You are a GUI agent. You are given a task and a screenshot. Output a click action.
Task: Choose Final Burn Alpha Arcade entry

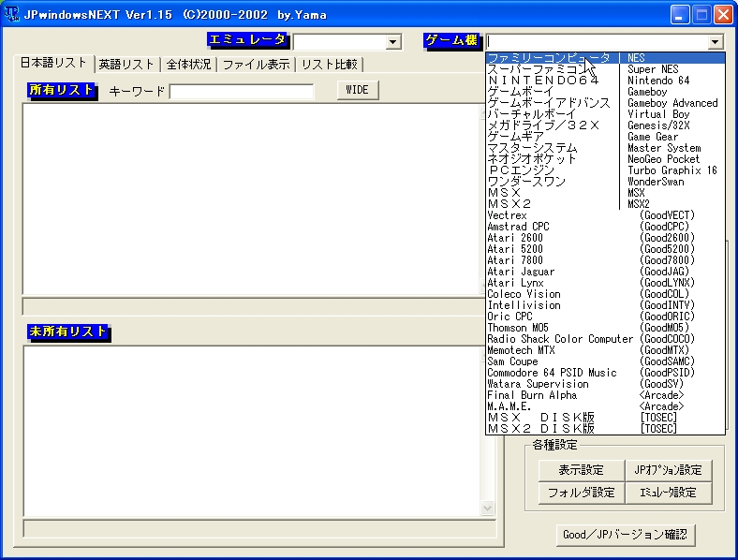tap(605, 395)
